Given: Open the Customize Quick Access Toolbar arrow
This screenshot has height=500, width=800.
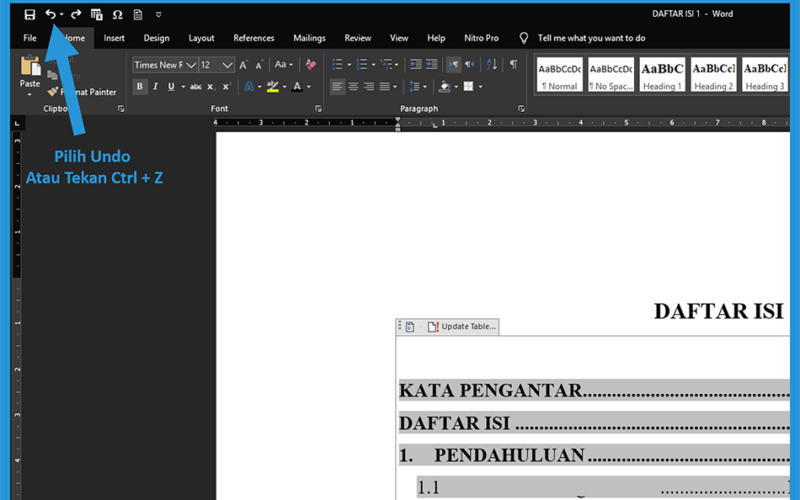Looking at the screenshot, I should [x=159, y=15].
